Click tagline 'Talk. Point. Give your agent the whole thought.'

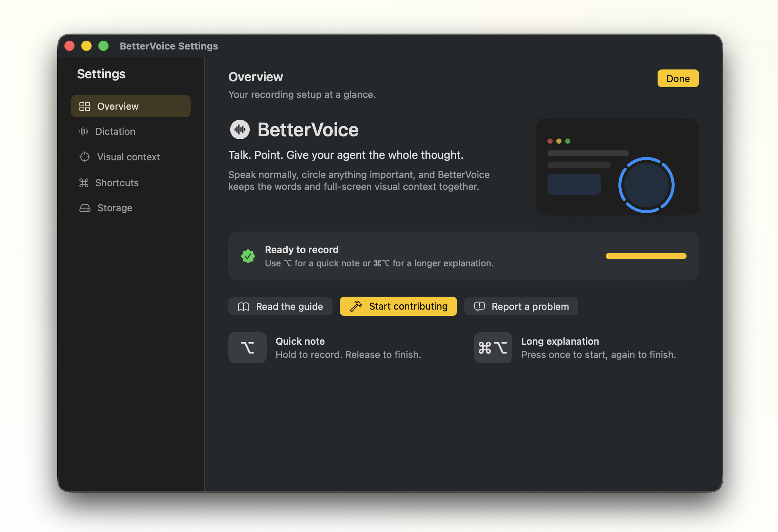(x=346, y=155)
